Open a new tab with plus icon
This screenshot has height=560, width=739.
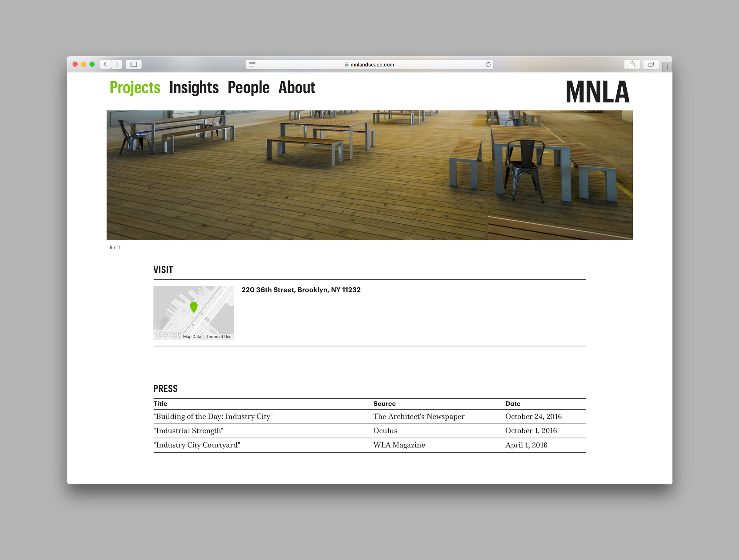(x=667, y=67)
